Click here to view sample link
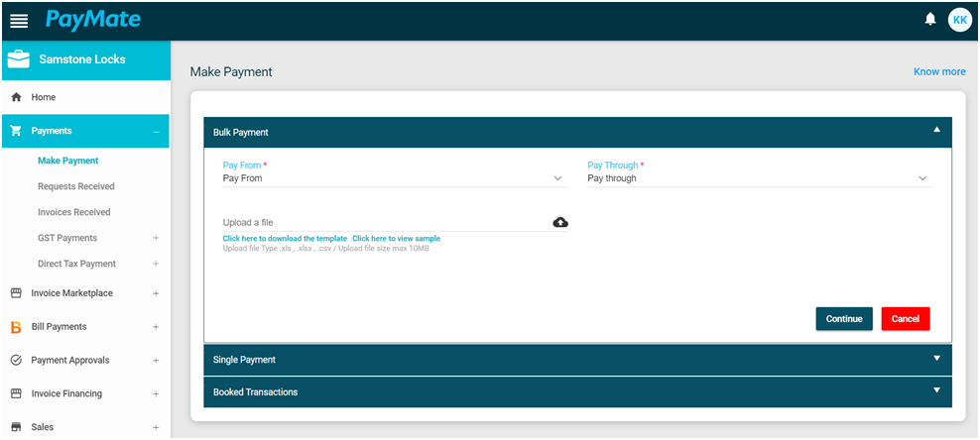980x440 pixels. [396, 239]
